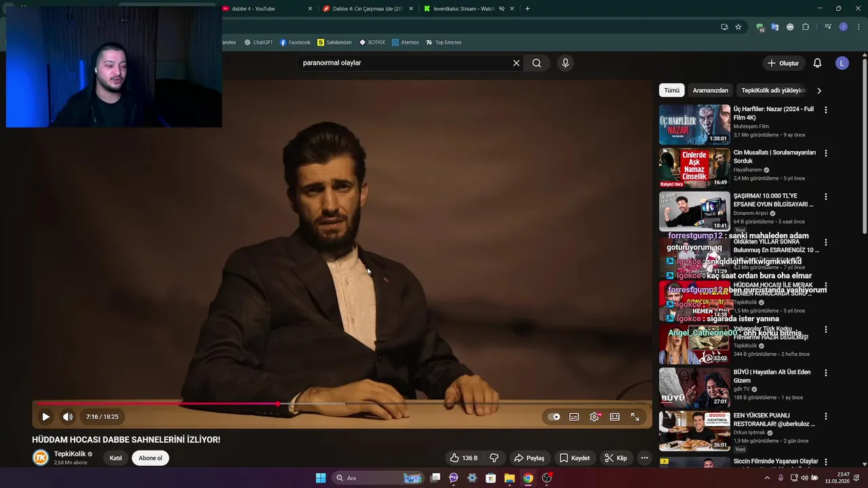
Task: Search with voice microphone icon
Action: (x=565, y=63)
